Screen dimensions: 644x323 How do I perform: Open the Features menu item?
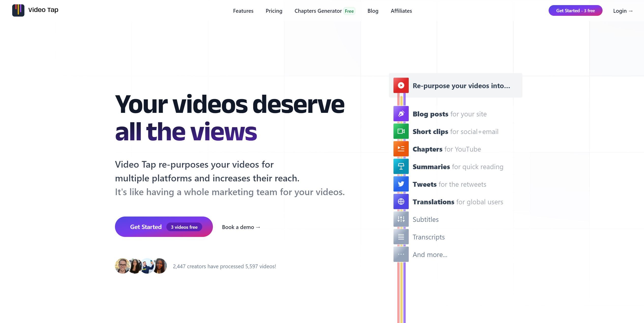tap(243, 11)
